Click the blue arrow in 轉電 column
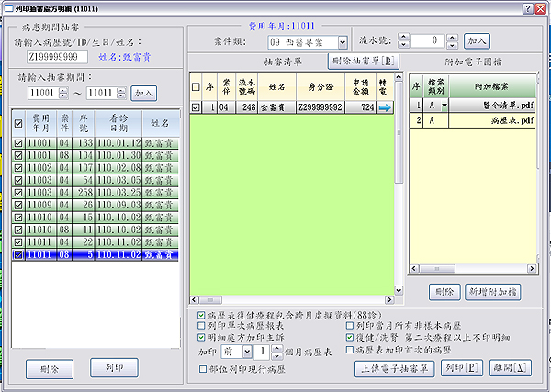This screenshot has width=551, height=392. pyautogui.click(x=384, y=107)
